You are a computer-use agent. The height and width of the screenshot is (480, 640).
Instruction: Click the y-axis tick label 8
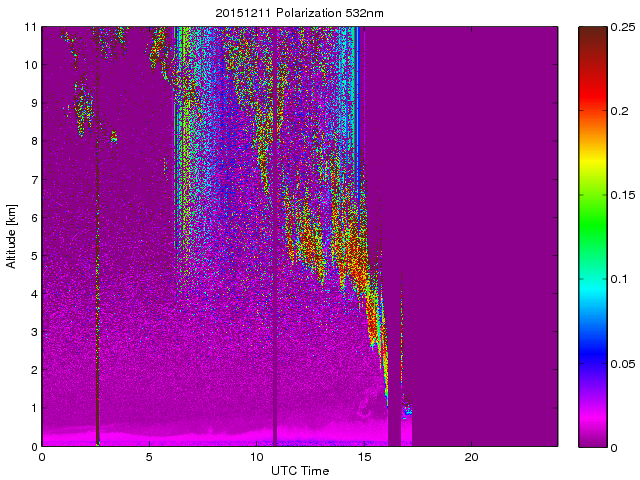pyautogui.click(x=33, y=141)
